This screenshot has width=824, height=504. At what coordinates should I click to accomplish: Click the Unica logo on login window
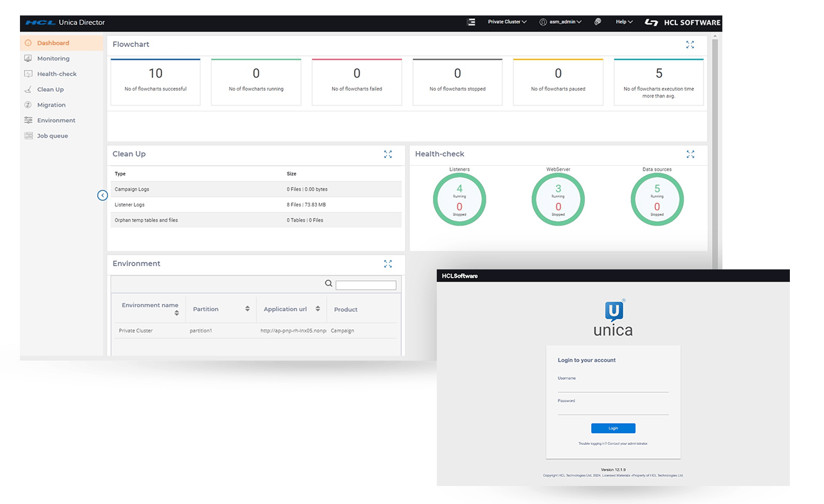click(x=613, y=318)
